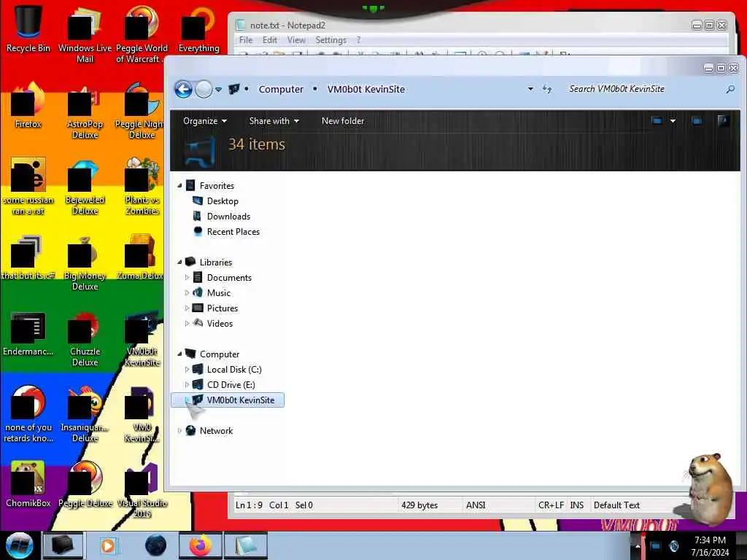Open the change view options arrow
The image size is (747, 560).
(x=673, y=121)
